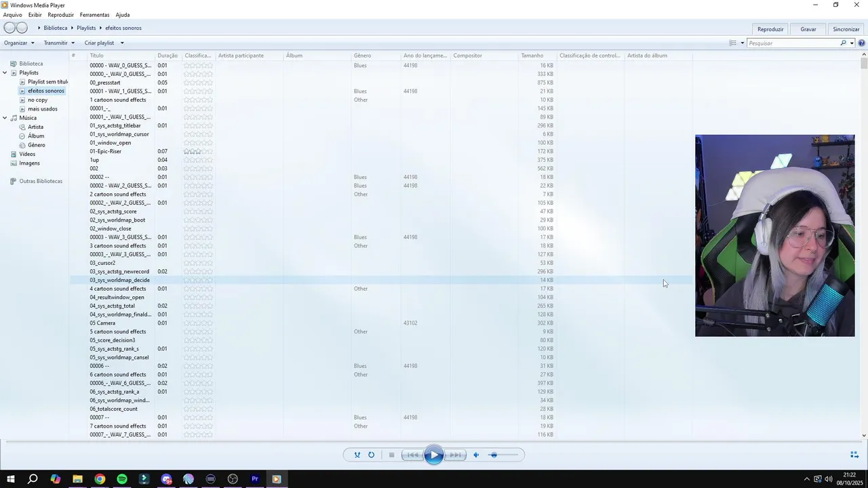Click in the Pesquisar search field
This screenshot has width=868, height=488.
tap(793, 43)
